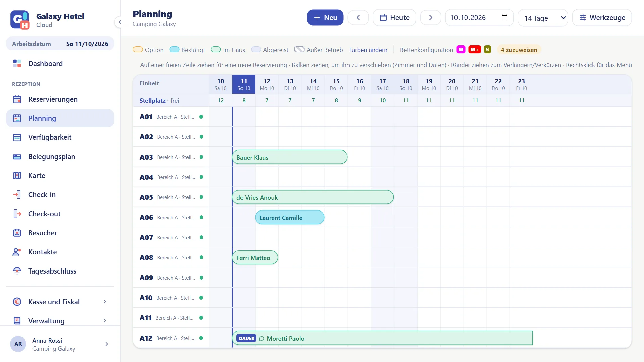The image size is (644, 362).
Task: Open the Check-in screen
Action: click(60, 195)
